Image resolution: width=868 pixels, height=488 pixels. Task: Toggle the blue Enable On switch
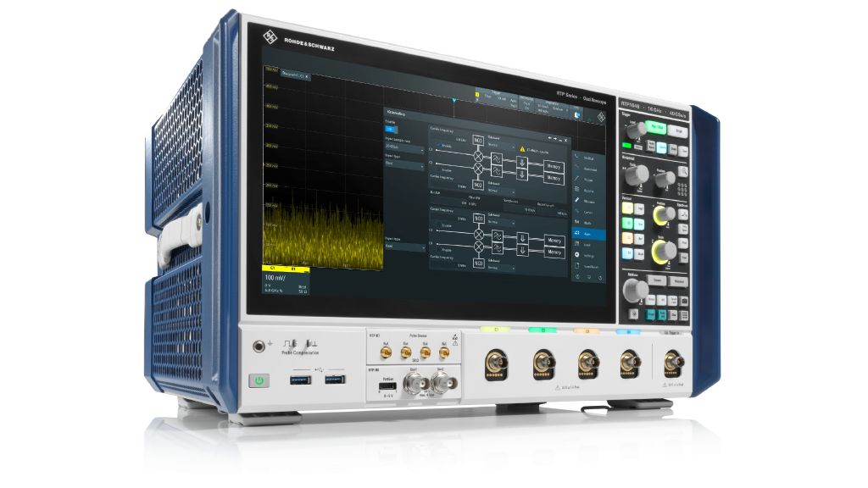click(x=391, y=129)
